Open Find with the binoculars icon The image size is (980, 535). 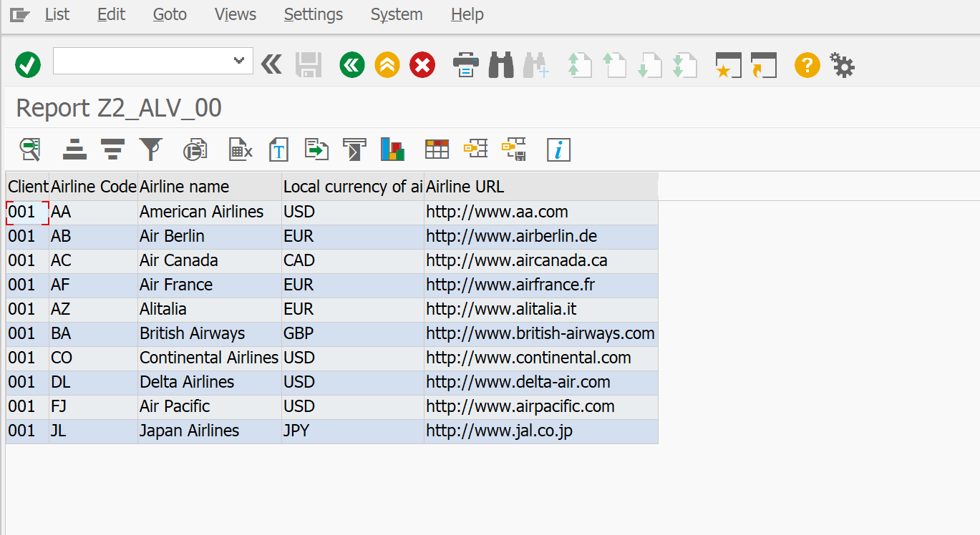tap(501, 66)
